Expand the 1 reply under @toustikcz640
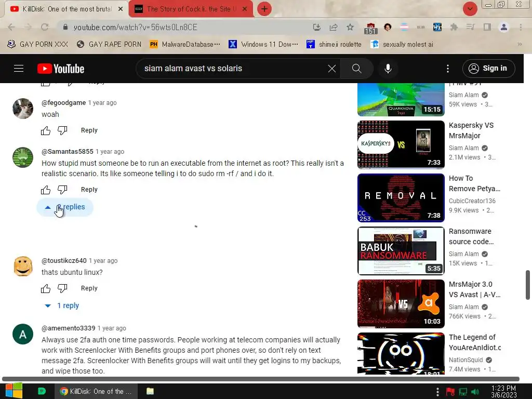This screenshot has width=532, height=399. click(62, 305)
